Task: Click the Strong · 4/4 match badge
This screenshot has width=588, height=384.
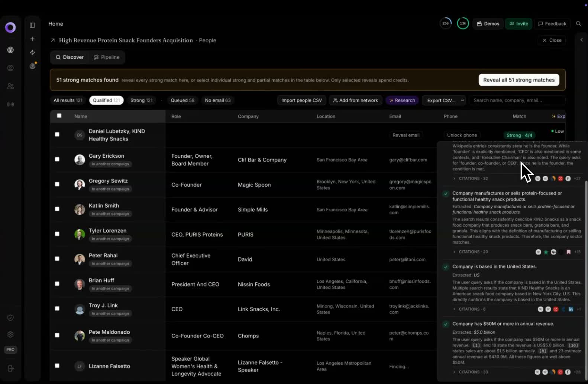Action: [519, 135]
